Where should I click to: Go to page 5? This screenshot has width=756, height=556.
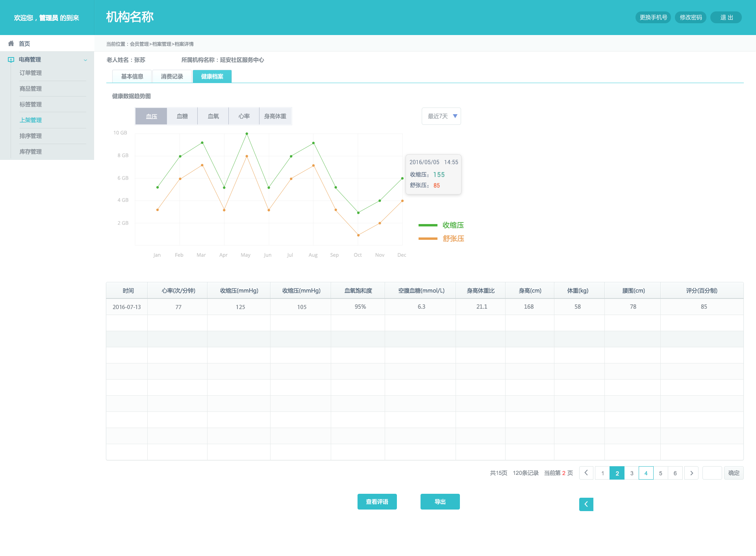pos(661,473)
